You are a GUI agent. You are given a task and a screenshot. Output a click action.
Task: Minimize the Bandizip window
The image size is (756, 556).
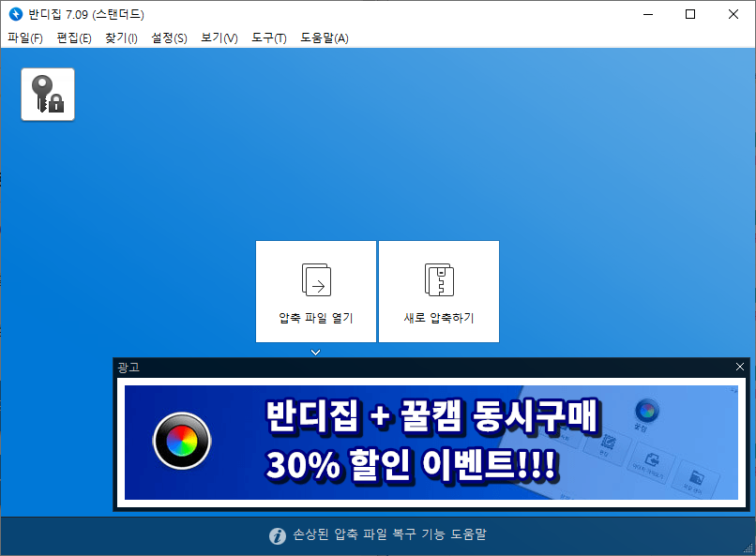pos(648,14)
